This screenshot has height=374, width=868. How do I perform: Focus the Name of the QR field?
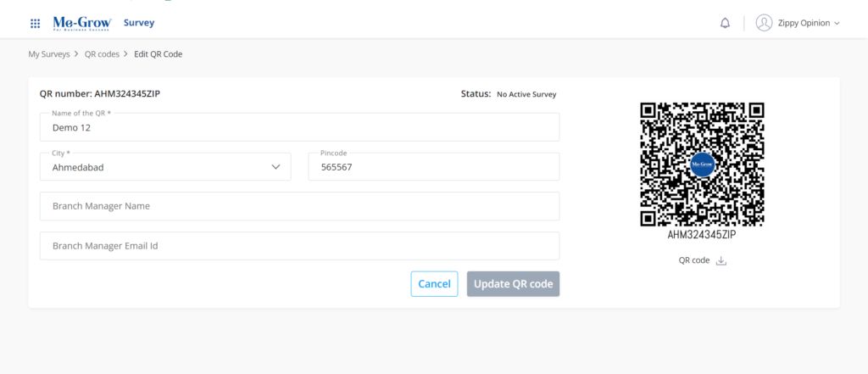pos(299,128)
